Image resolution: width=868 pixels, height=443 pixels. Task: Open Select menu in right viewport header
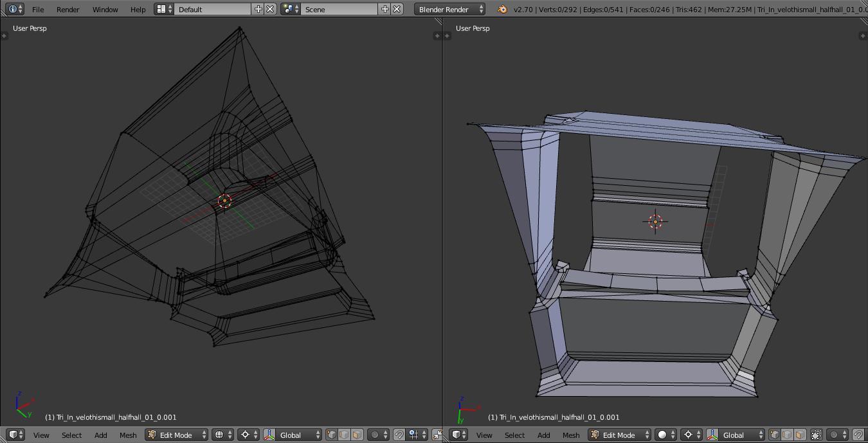tap(514, 435)
